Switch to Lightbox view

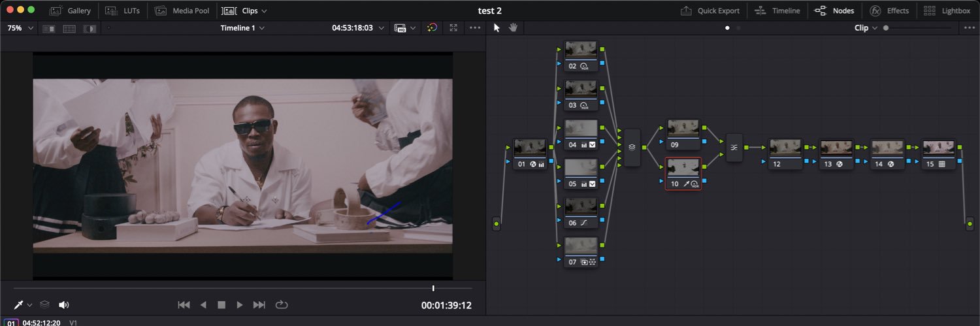[x=947, y=10]
